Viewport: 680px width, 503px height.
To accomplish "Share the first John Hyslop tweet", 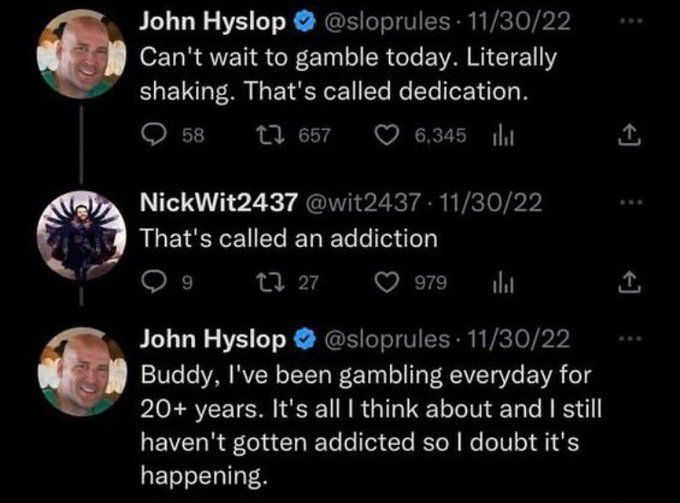I will coord(628,135).
